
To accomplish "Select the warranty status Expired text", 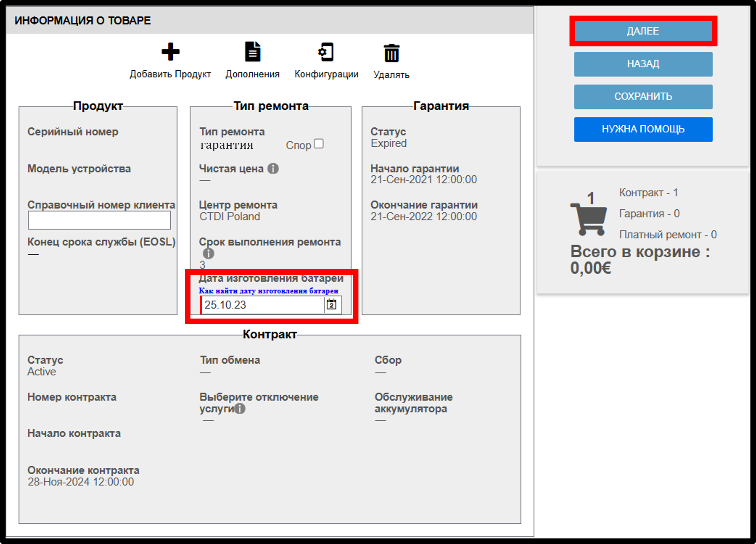I will tap(389, 143).
